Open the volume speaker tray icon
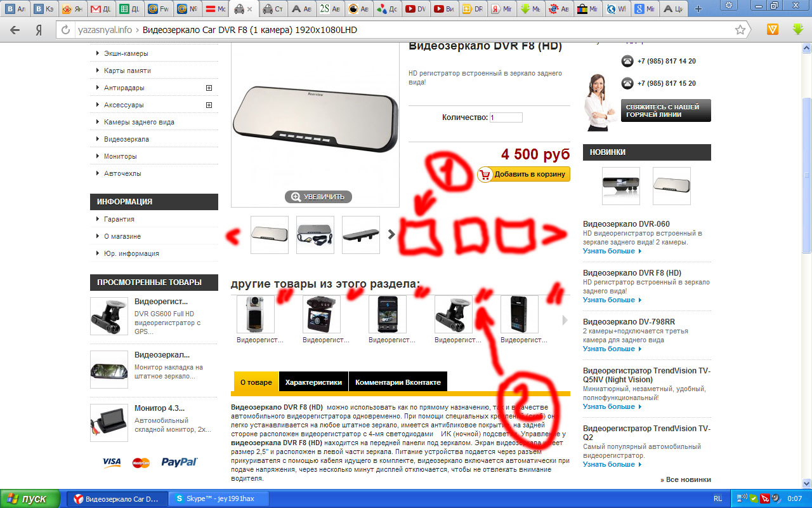 point(776,498)
